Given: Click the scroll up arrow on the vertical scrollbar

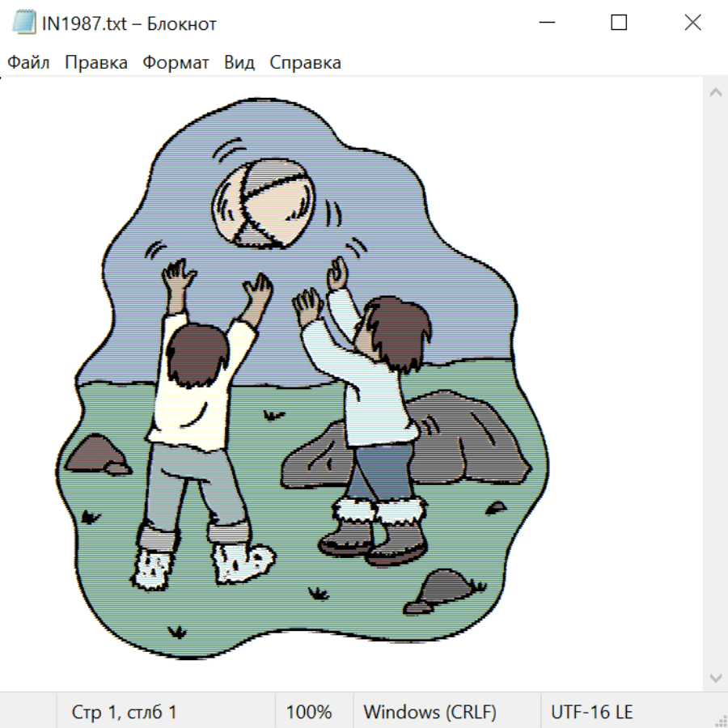Looking at the screenshot, I should (715, 92).
